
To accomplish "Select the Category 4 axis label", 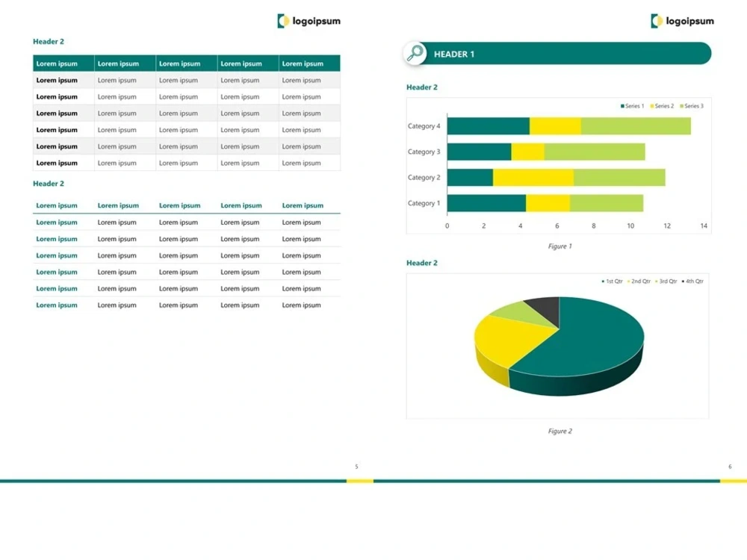I will pyautogui.click(x=424, y=126).
